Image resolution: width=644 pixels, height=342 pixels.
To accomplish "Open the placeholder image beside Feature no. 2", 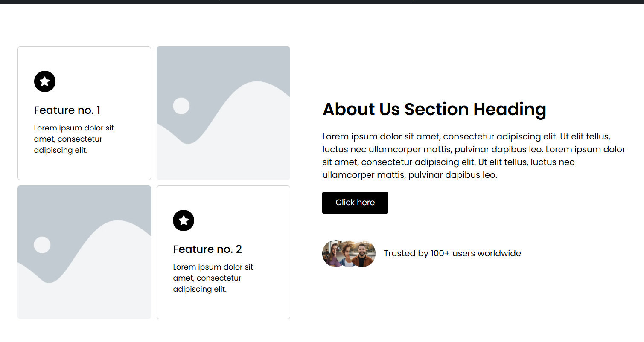I will [x=84, y=252].
